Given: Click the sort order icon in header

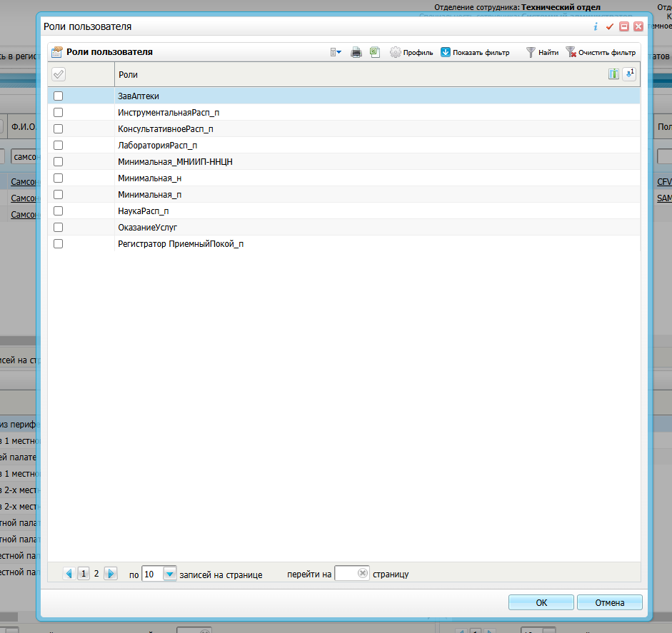Looking at the screenshot, I should pos(629,74).
